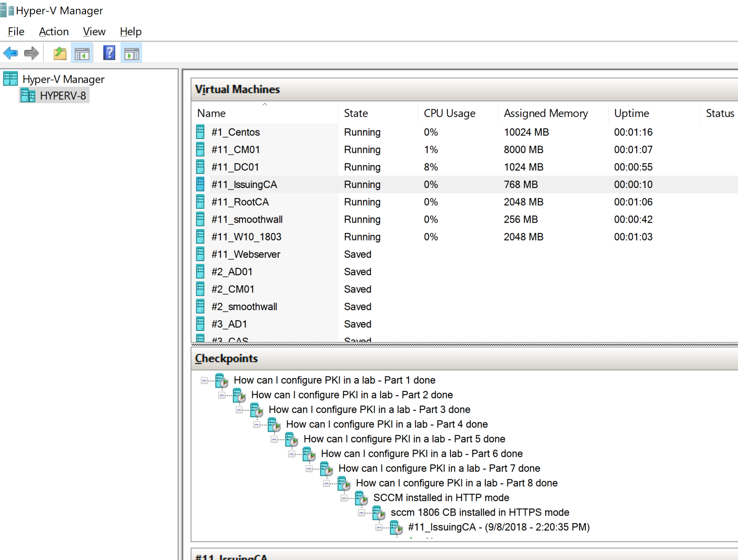Sort VMs by Status column header
Viewport: 738px width, 560px height.
719,113
